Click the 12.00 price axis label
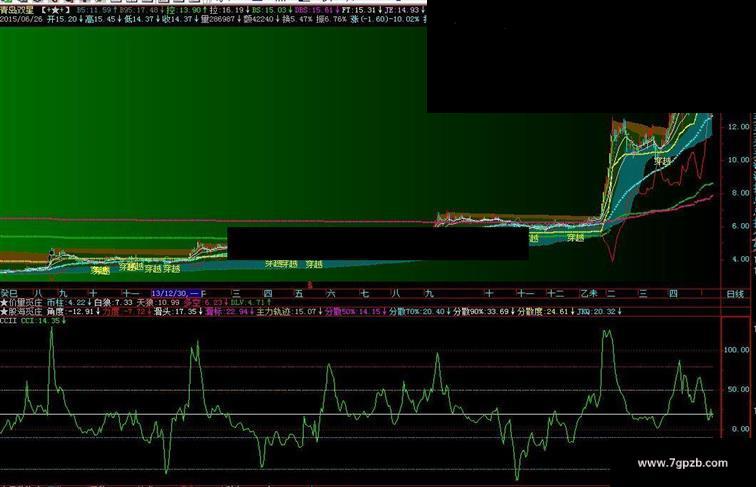Screen dimensions: 756x487 [739, 127]
